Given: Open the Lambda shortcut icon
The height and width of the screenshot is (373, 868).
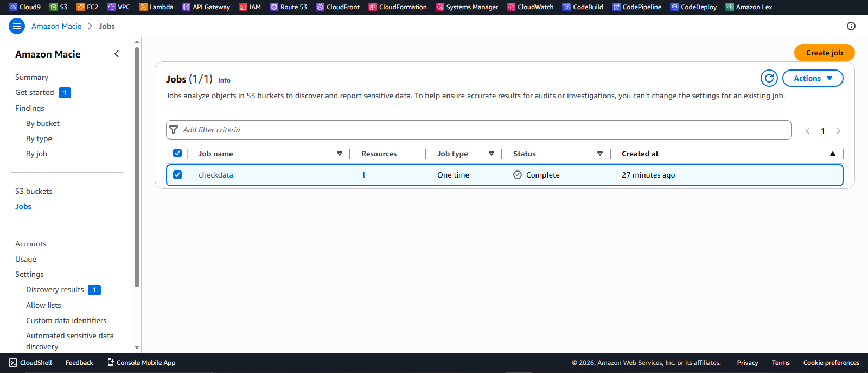Looking at the screenshot, I should click(x=143, y=7).
